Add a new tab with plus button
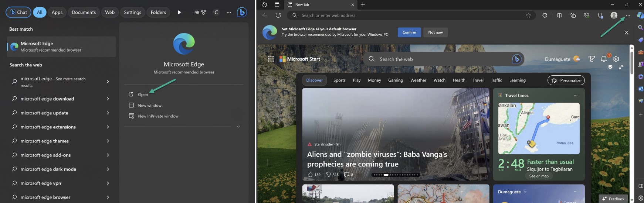The image size is (644, 203). tap(363, 4)
